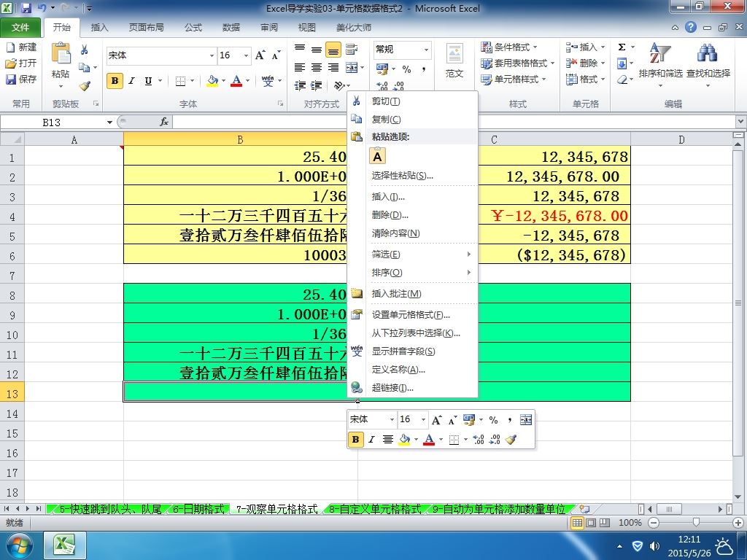Click the comma style icon in ribbon

[424, 69]
